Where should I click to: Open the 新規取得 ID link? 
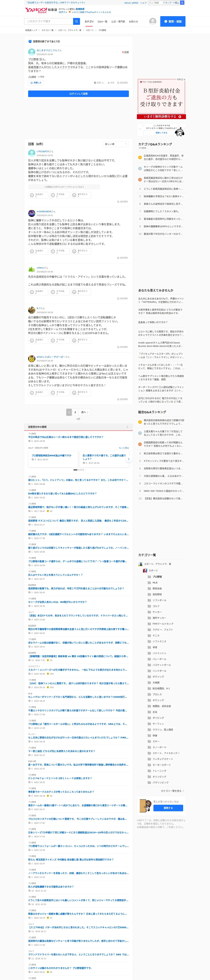pyautogui.click(x=80, y=9)
